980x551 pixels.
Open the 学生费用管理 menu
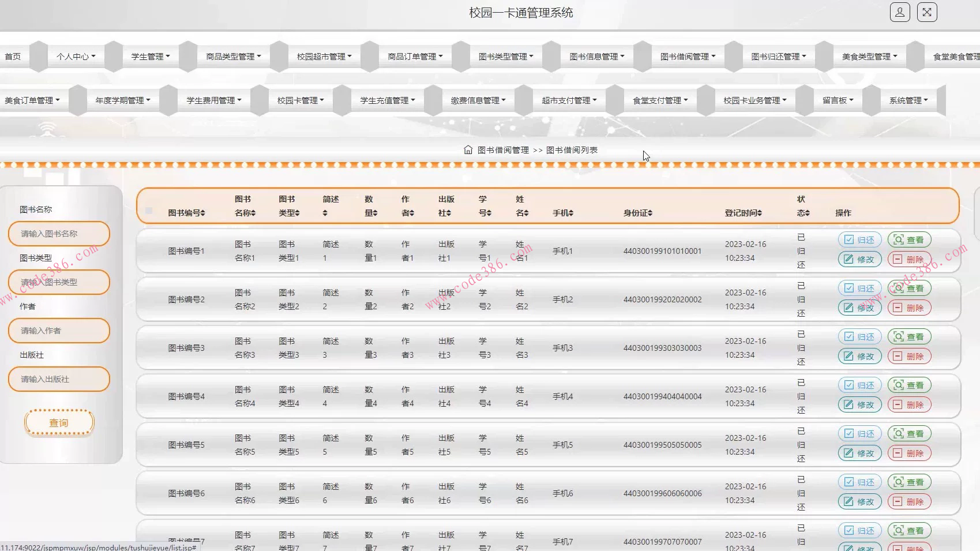214,100
